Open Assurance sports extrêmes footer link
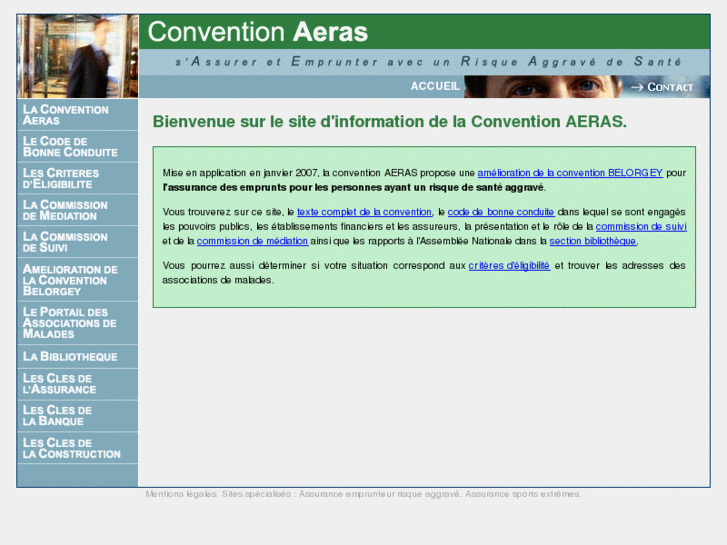 523,494
